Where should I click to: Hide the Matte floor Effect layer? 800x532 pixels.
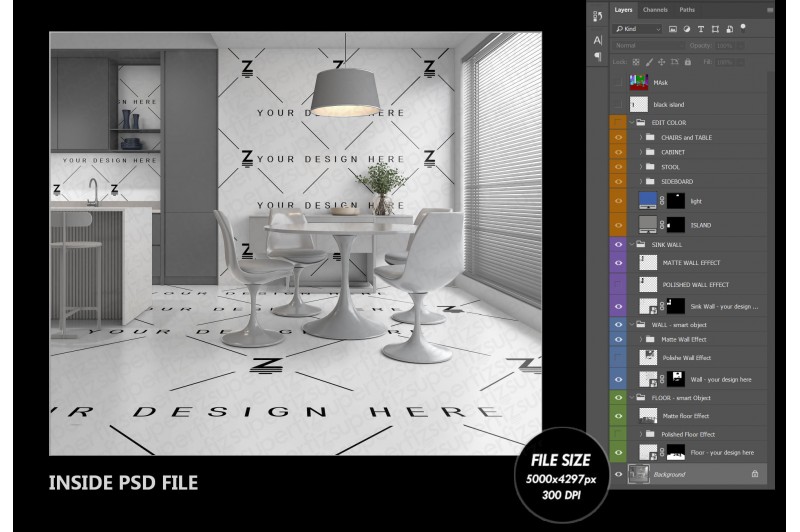coord(618,416)
